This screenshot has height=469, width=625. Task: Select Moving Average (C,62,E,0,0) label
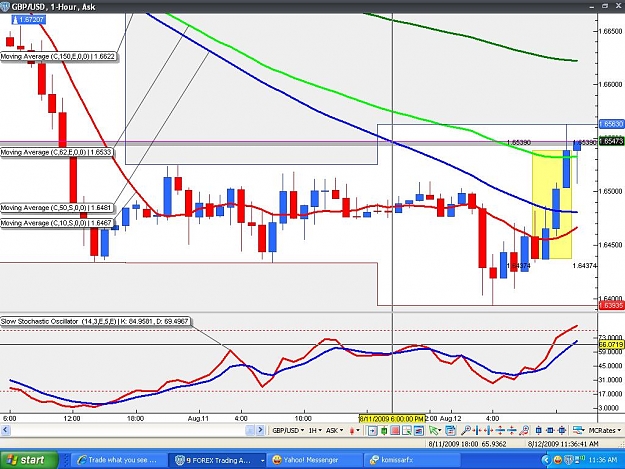pos(56,152)
